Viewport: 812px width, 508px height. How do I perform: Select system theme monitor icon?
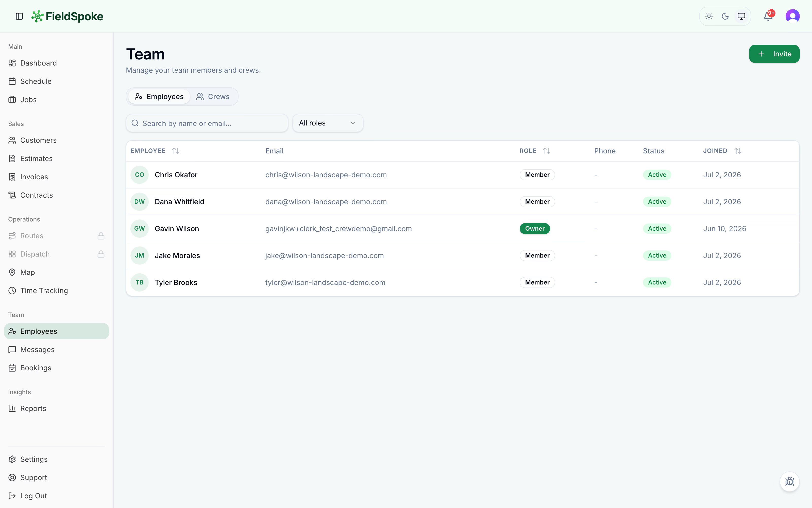(741, 16)
